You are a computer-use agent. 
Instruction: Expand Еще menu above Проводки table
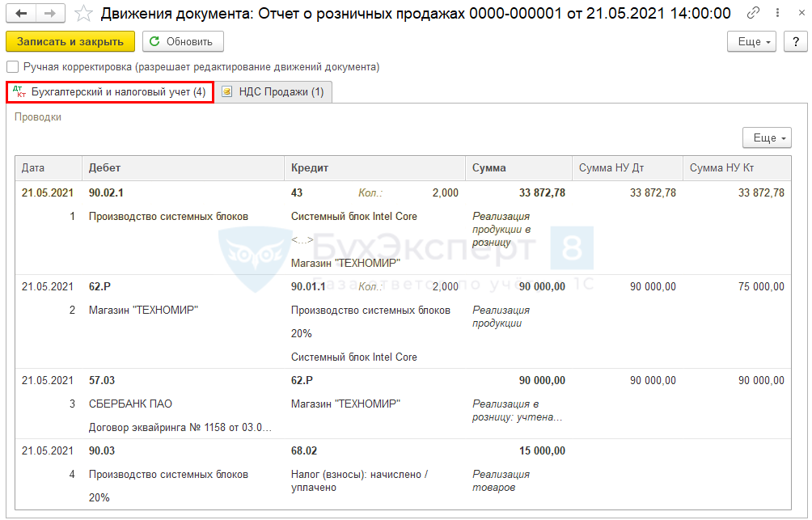[x=767, y=138]
